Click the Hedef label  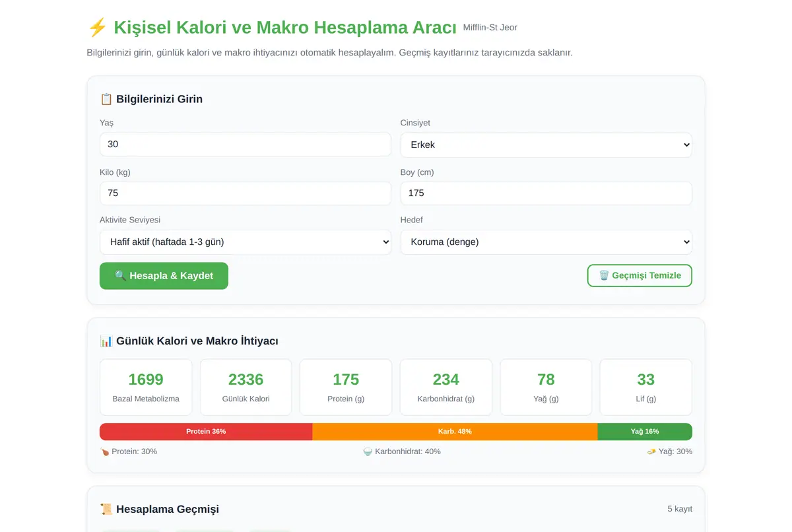[x=412, y=220]
